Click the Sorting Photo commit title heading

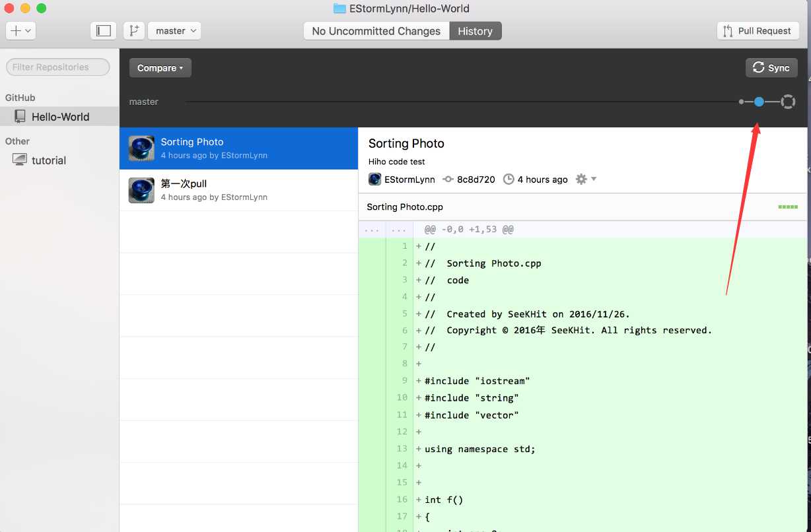click(406, 143)
